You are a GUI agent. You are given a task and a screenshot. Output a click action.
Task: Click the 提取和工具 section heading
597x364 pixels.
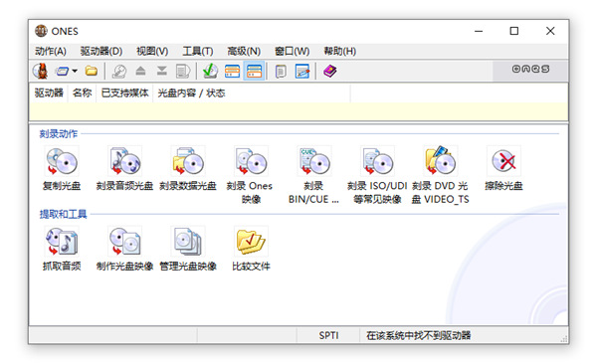click(x=64, y=215)
